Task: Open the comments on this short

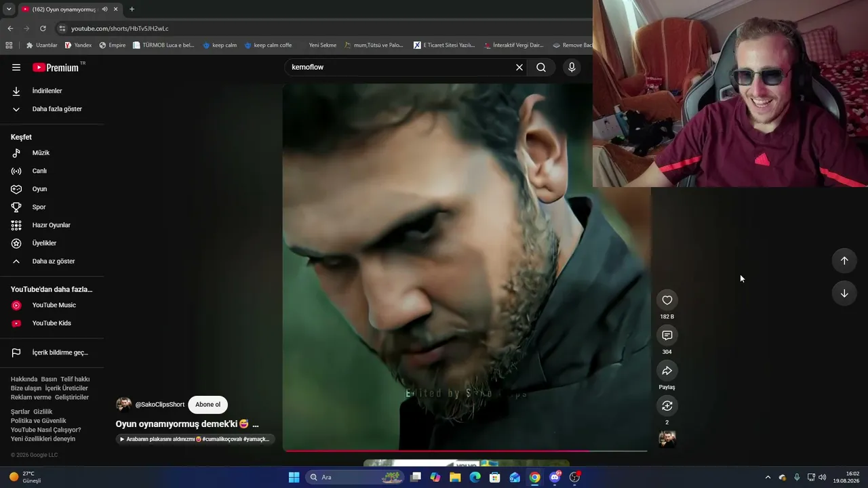Action: point(667,335)
